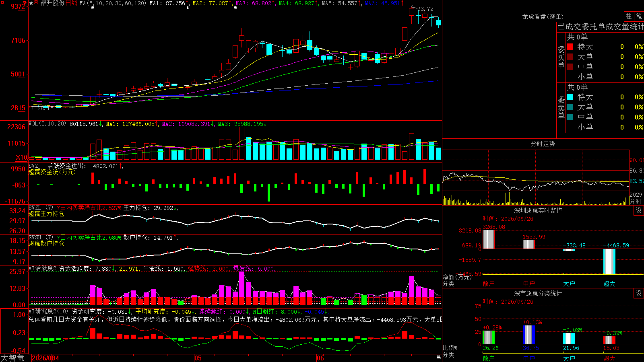Click the small red marker beside the star

36,2
